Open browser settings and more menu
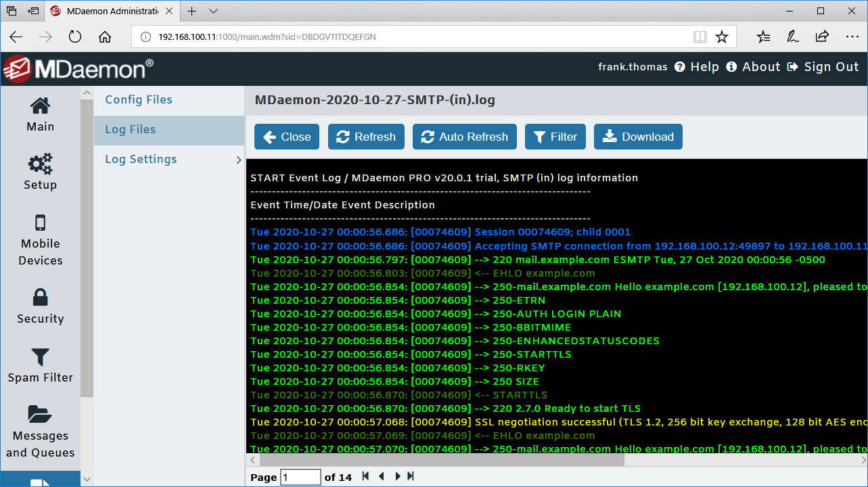 tap(852, 37)
